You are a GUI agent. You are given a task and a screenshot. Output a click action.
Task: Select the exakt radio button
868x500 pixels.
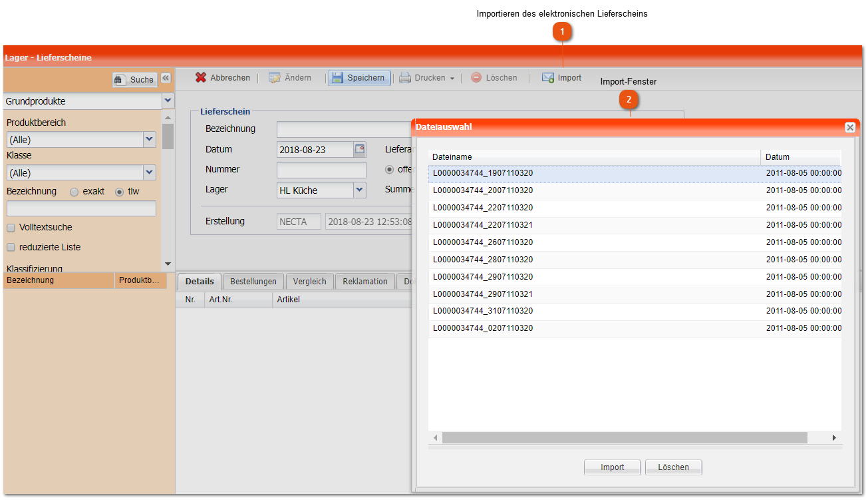coord(74,192)
